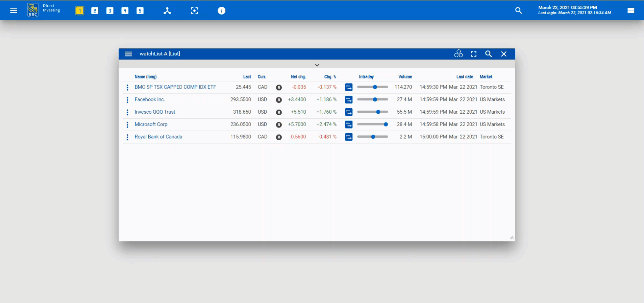Image resolution: width=644 pixels, height=303 pixels.
Task: Open Facebook Inc. quote link
Action: pos(150,99)
